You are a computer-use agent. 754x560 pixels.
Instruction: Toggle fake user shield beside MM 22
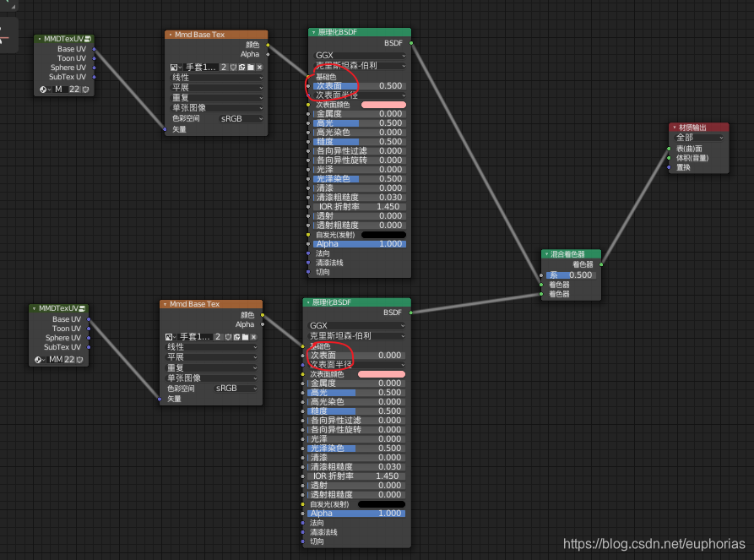click(80, 360)
